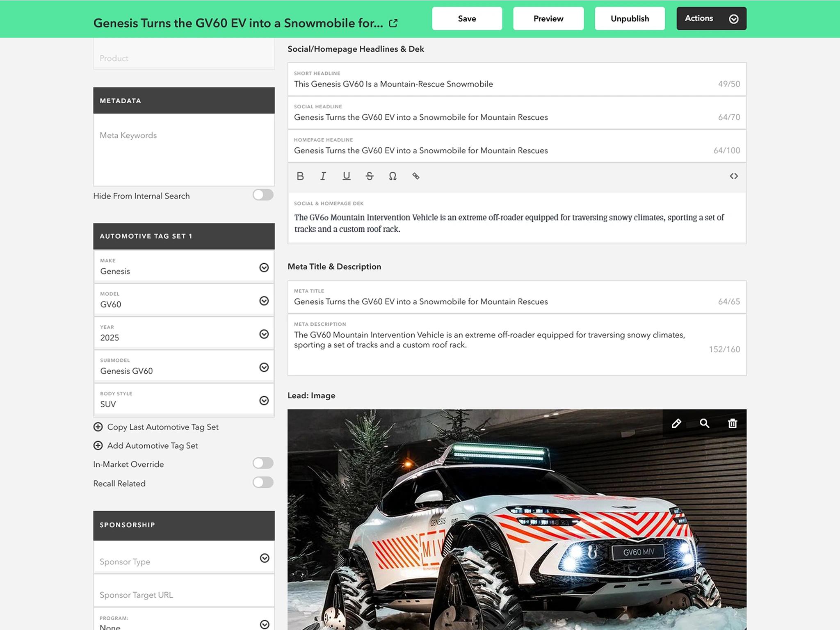840x630 pixels.
Task: Expand the Make dropdown showing Genesis
Action: click(x=264, y=267)
